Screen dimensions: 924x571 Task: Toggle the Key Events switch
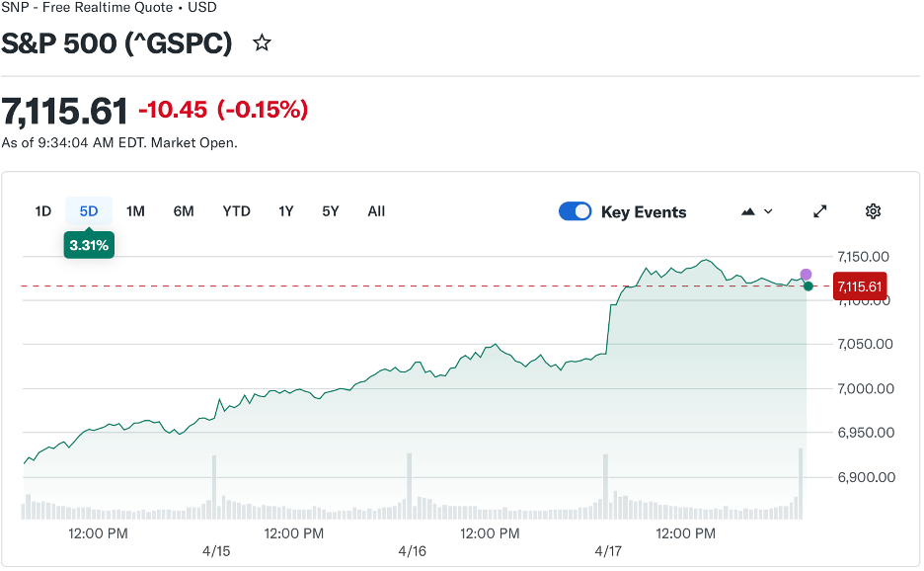pos(575,211)
